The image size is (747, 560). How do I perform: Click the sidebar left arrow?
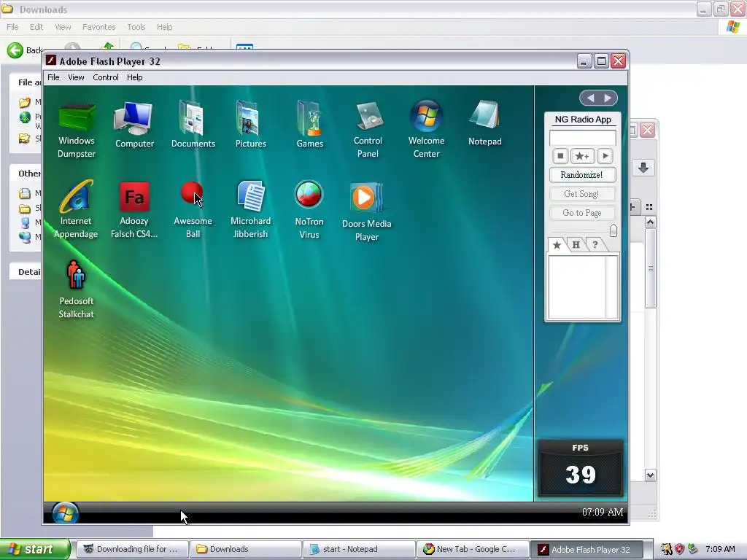(590, 98)
